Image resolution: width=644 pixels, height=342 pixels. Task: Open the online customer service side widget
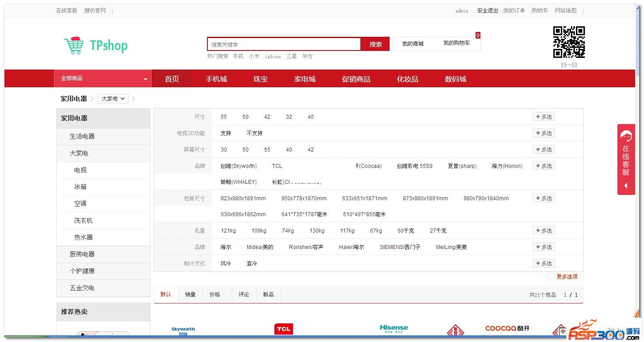click(625, 159)
